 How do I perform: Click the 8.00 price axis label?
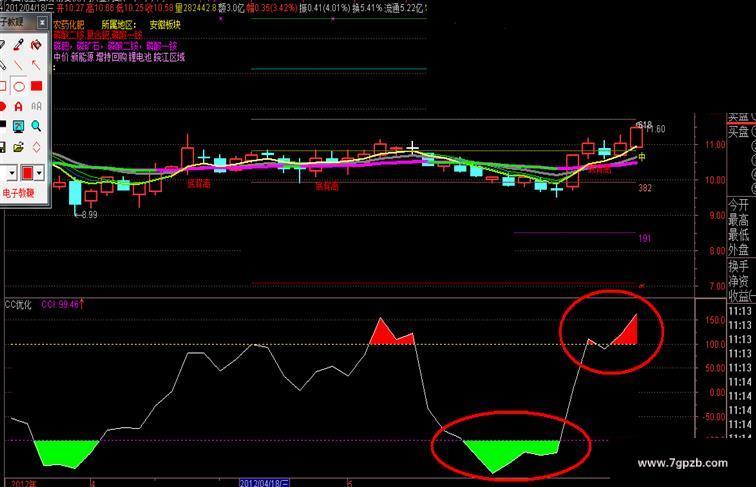(717, 251)
